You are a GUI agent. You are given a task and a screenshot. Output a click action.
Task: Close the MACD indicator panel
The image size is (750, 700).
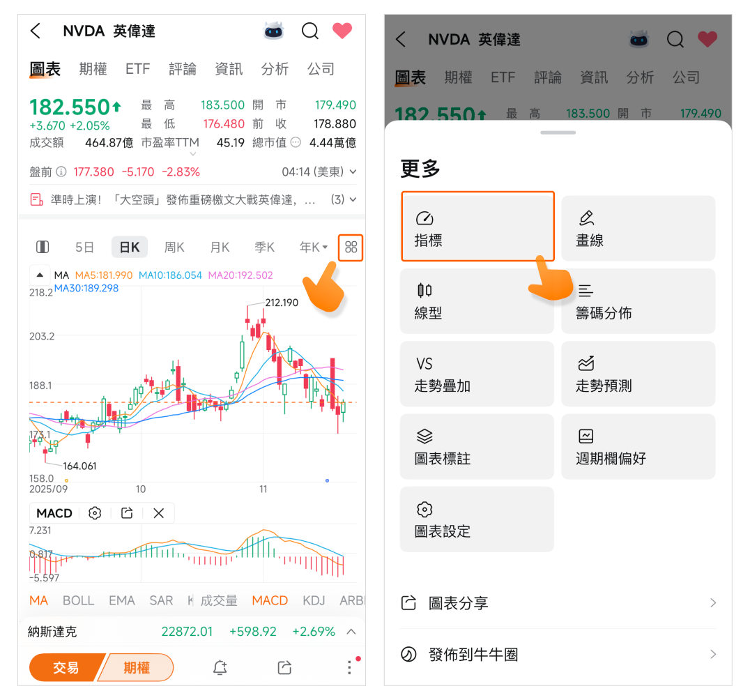[159, 513]
